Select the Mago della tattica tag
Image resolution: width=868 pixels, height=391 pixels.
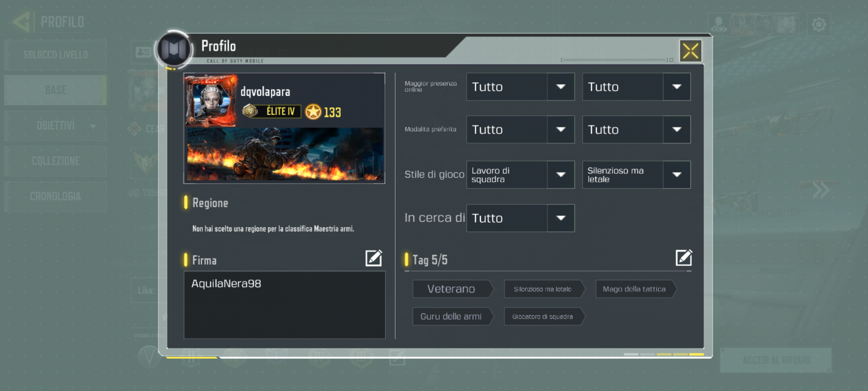pyautogui.click(x=636, y=289)
